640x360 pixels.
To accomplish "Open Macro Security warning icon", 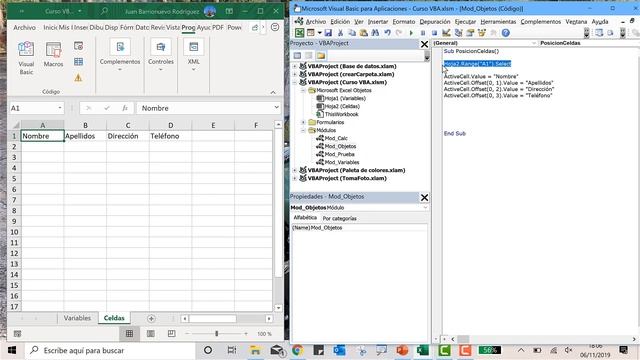I will [78, 78].
